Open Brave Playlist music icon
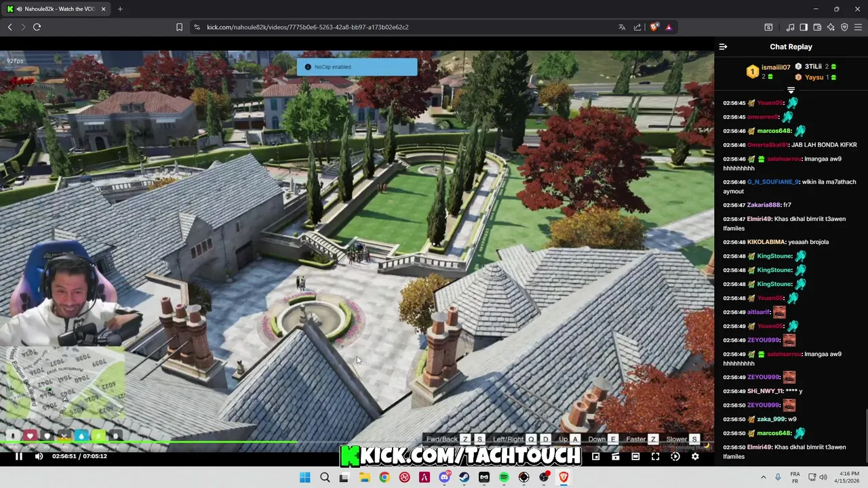 [x=790, y=27]
